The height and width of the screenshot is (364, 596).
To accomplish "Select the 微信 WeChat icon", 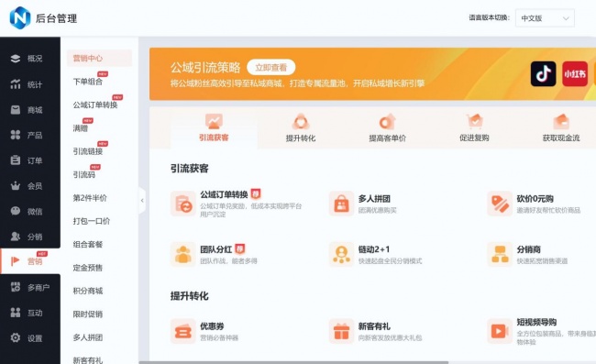I will (16, 211).
